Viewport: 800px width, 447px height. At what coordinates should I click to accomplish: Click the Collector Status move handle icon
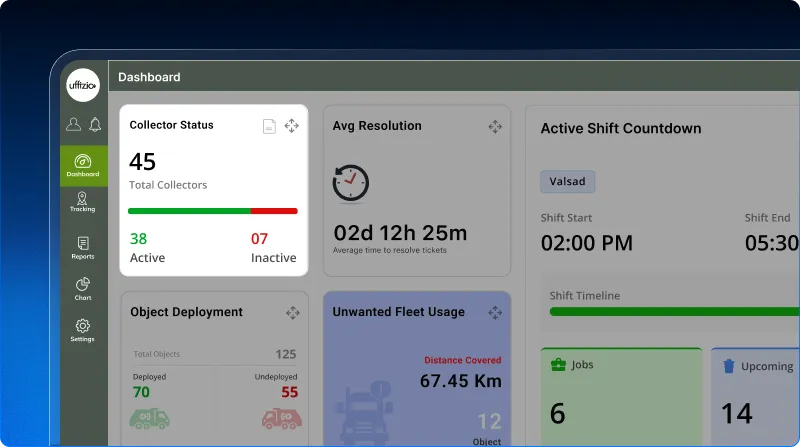coord(292,126)
